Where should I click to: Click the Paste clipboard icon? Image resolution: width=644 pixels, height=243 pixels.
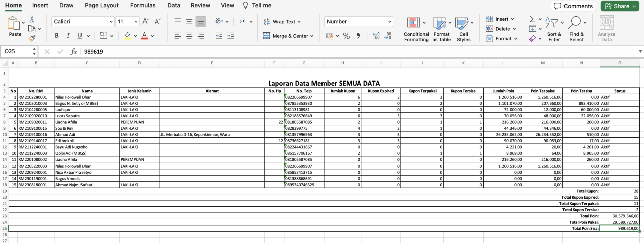coord(14,24)
